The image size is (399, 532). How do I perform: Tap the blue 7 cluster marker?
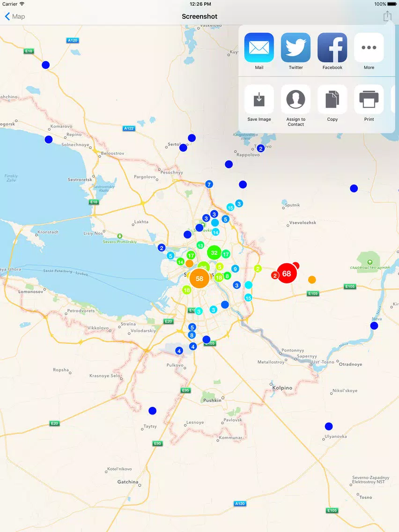point(209,184)
